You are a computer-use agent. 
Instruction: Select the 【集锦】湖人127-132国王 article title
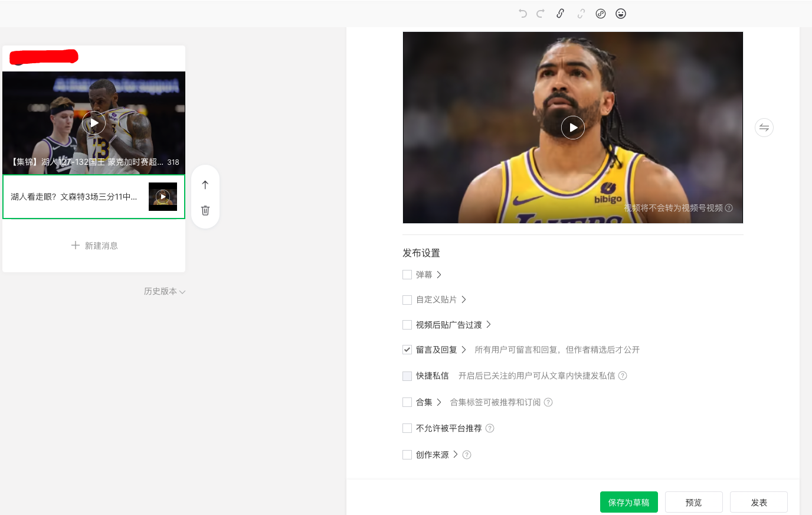point(87,162)
